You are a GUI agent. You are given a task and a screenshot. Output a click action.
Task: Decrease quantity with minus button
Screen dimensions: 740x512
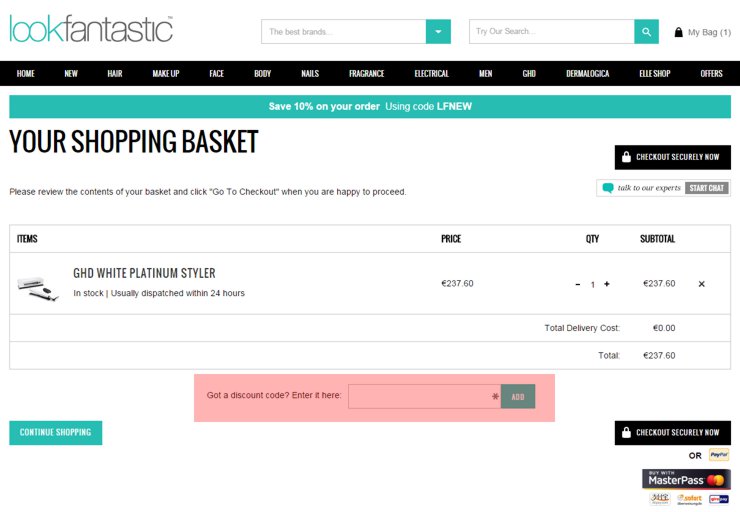click(578, 284)
